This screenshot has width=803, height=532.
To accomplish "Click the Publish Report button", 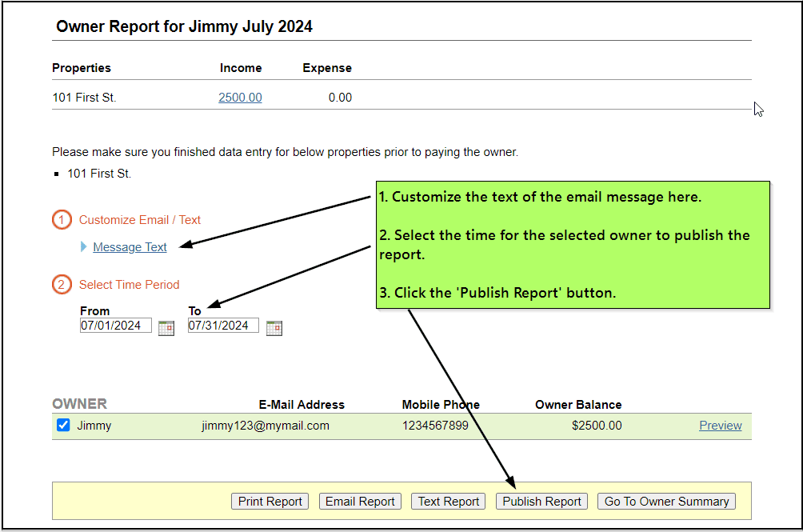I will [x=541, y=502].
